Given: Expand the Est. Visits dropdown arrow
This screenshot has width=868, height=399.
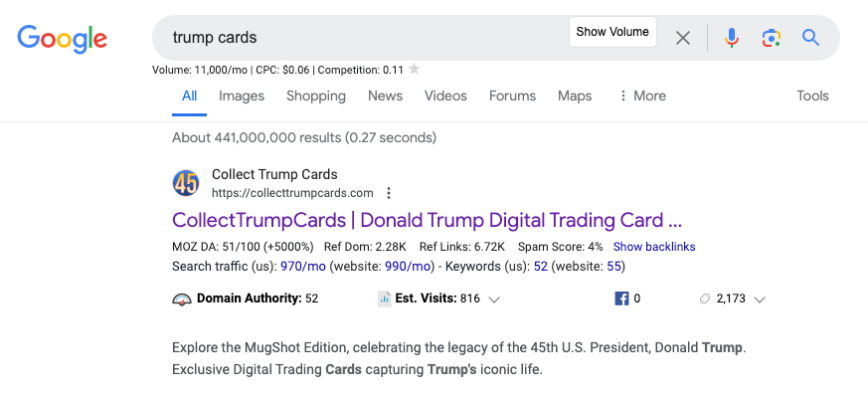Looking at the screenshot, I should 494,299.
